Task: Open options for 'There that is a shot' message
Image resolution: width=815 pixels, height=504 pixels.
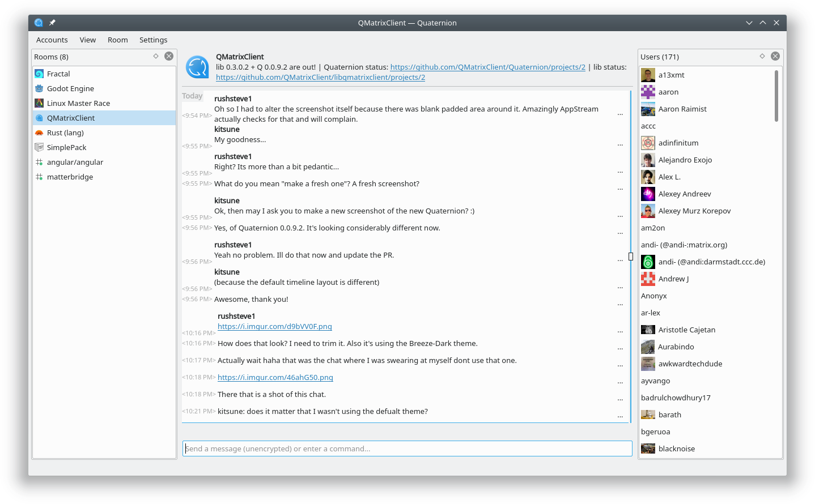Action: [x=620, y=400]
